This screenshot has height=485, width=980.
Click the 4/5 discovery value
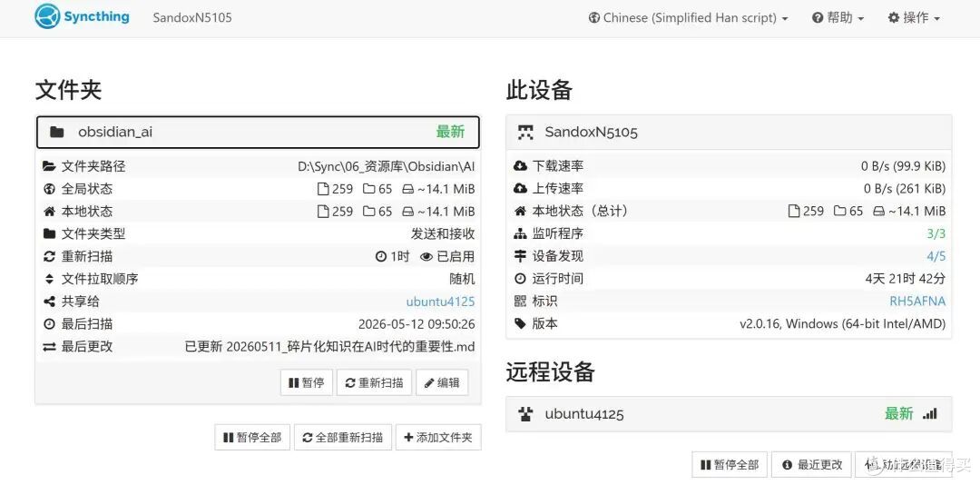[x=936, y=257]
